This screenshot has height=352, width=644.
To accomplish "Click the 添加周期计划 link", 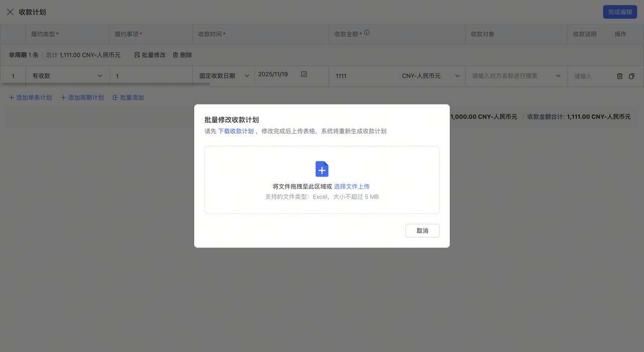I will pos(82,98).
